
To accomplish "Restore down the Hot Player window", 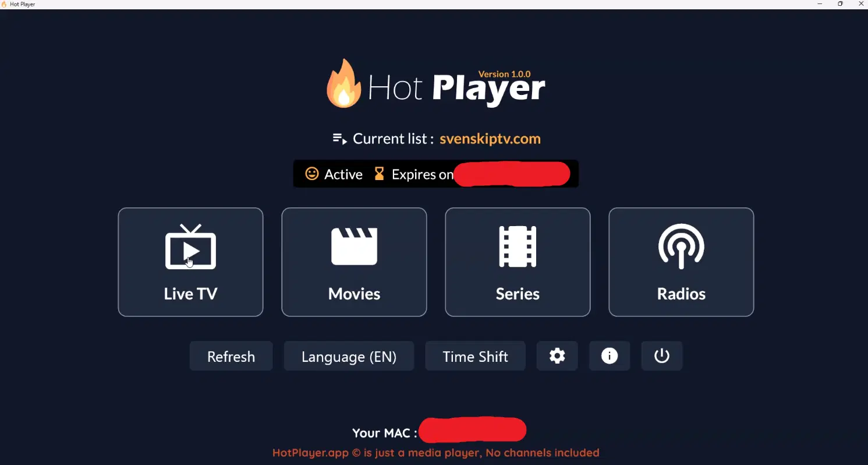I will (x=840, y=4).
